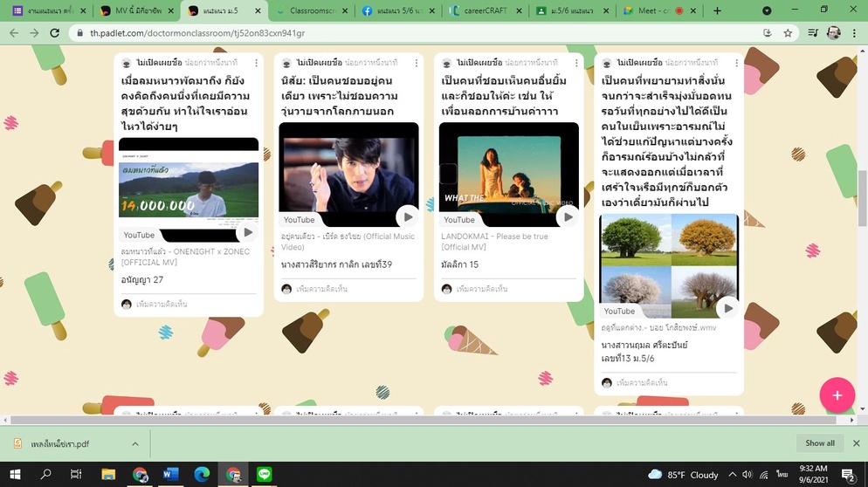Close the careerCRAFT tab
This screenshot has height=487, width=868.
(519, 10)
